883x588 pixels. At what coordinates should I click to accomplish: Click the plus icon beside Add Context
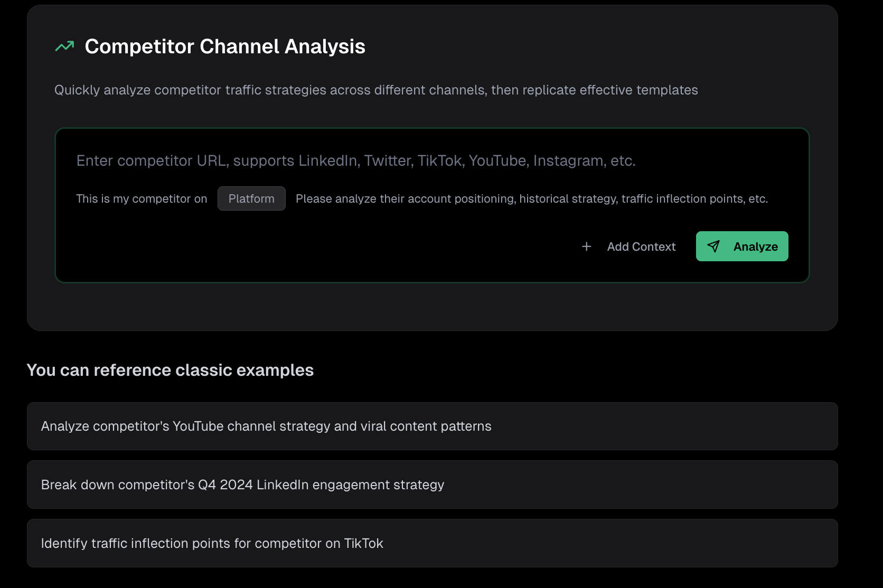tap(586, 246)
